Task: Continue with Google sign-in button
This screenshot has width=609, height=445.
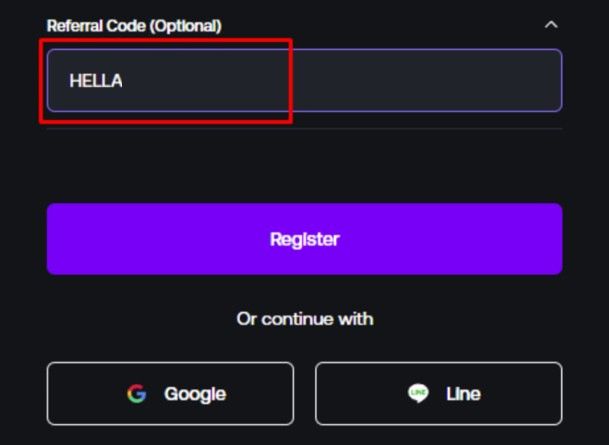Action: coord(170,394)
